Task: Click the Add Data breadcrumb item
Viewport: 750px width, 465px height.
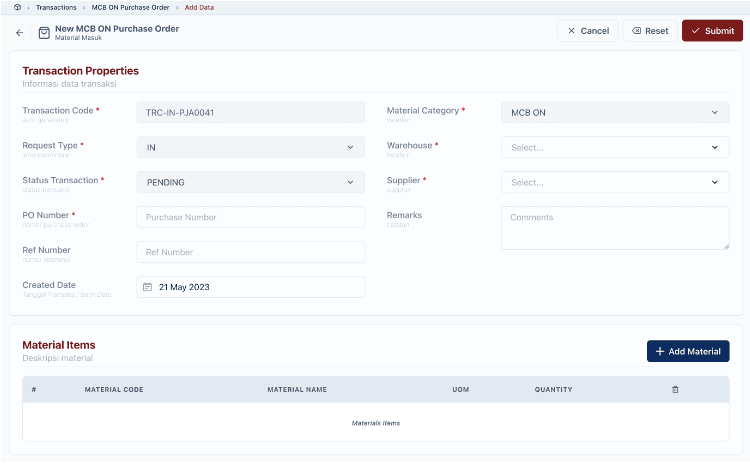Action: point(199,7)
